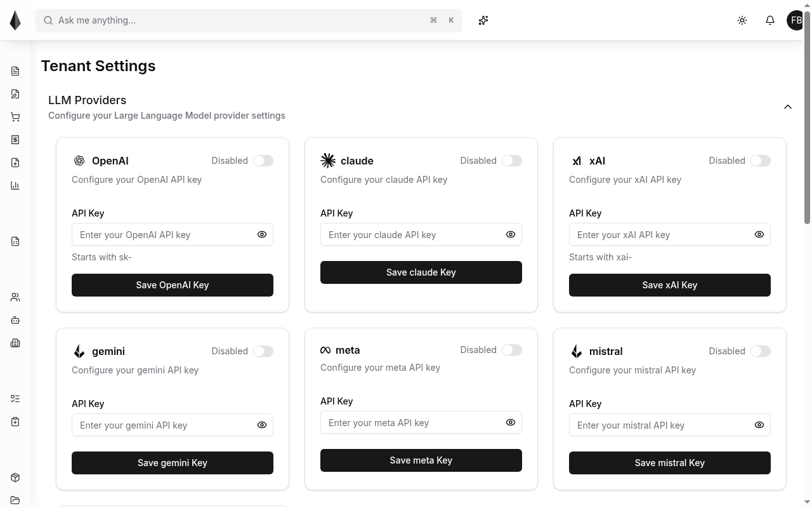Viewport: 812px width, 508px height.
Task: Click the "Starts with sk-" hint text
Action: point(101,257)
